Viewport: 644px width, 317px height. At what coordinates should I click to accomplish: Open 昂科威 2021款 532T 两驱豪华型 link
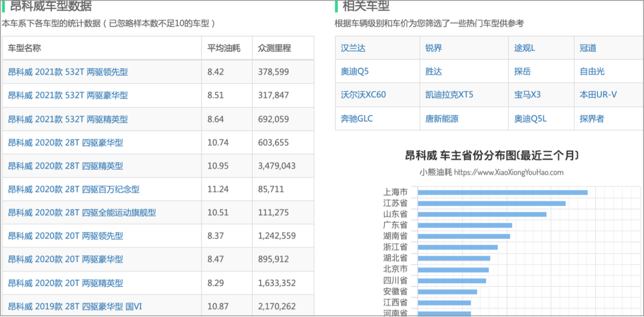68,95
